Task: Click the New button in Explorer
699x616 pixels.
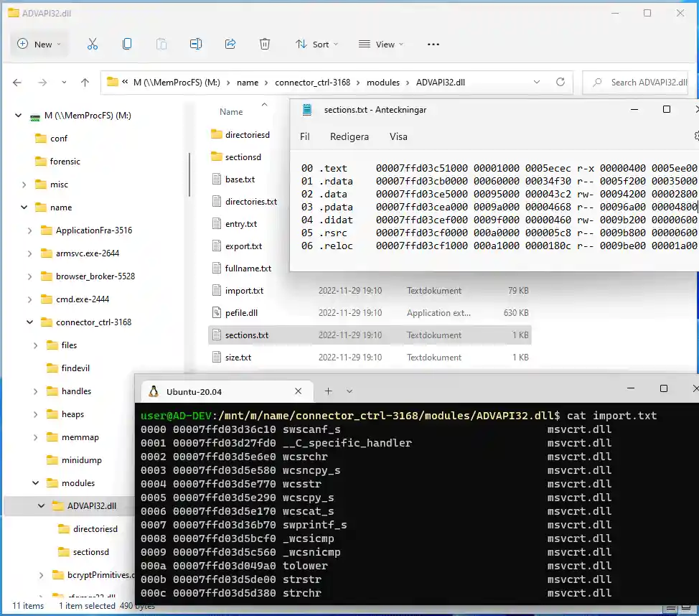Action: [39, 44]
